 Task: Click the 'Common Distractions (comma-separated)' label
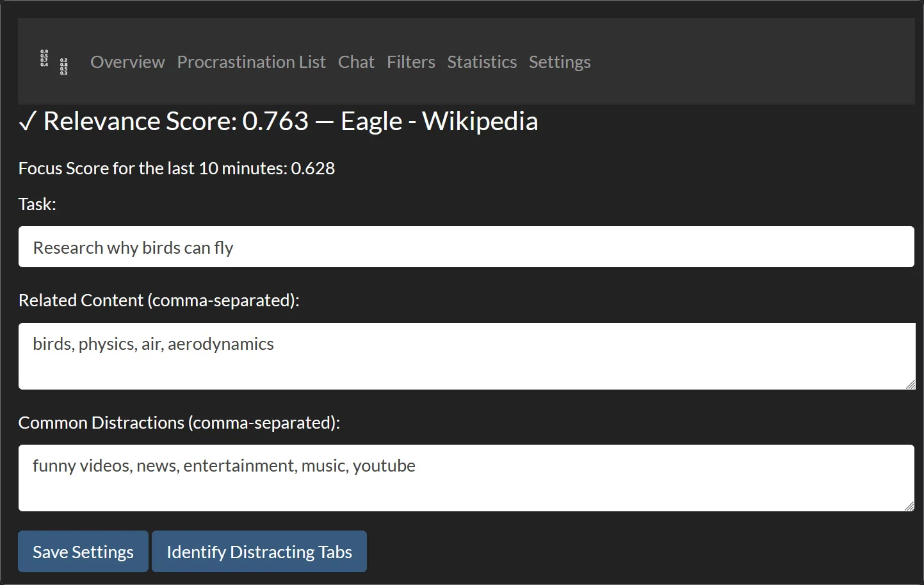click(x=179, y=423)
